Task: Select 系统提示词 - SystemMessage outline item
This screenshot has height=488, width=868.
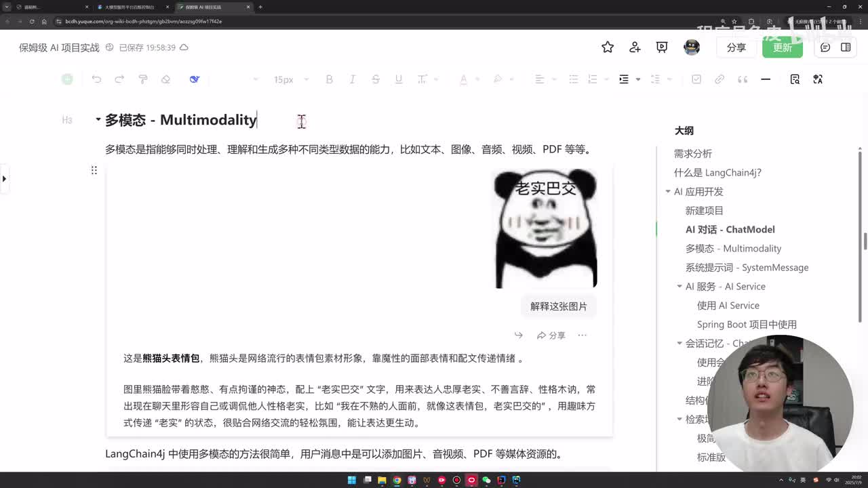Action: (x=747, y=268)
